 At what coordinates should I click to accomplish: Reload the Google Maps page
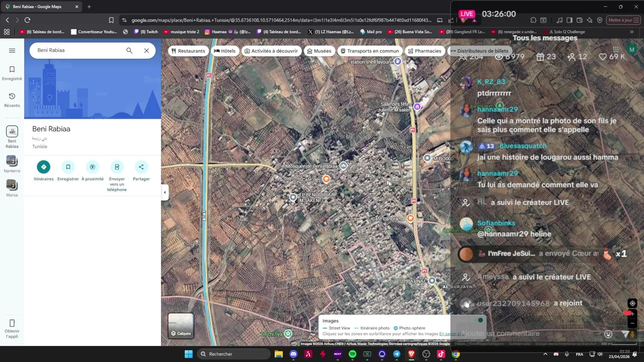pyautogui.click(x=27, y=20)
